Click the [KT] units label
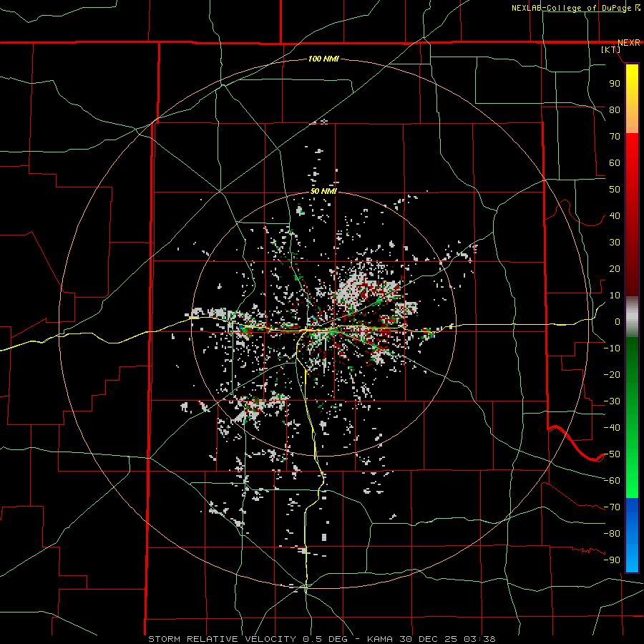The image size is (644, 644). tap(611, 49)
